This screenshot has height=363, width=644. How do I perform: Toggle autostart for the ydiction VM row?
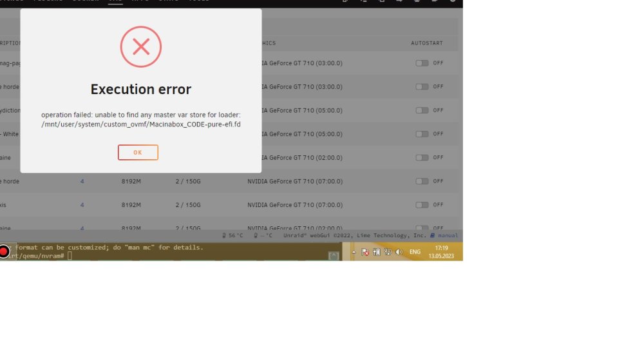(422, 110)
